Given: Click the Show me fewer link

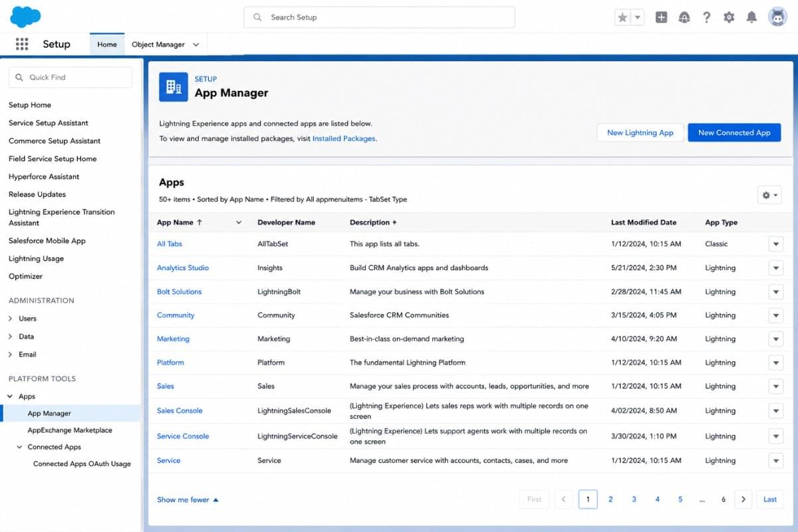Looking at the screenshot, I should click(x=188, y=499).
